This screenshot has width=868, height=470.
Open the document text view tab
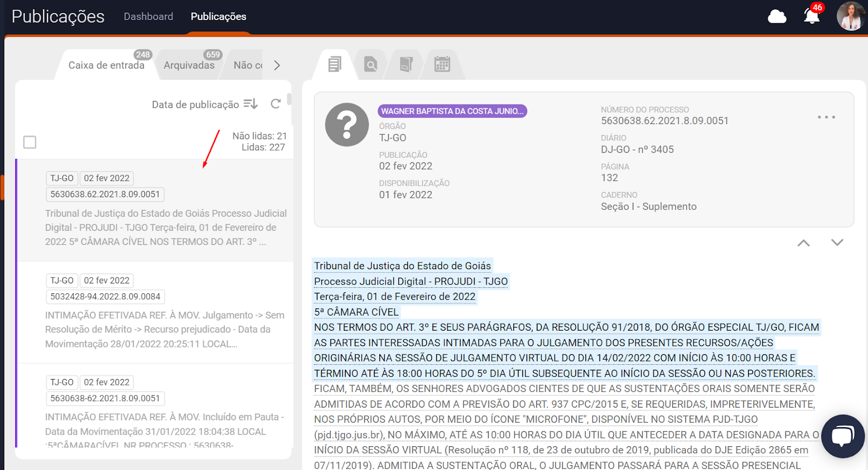click(335, 65)
